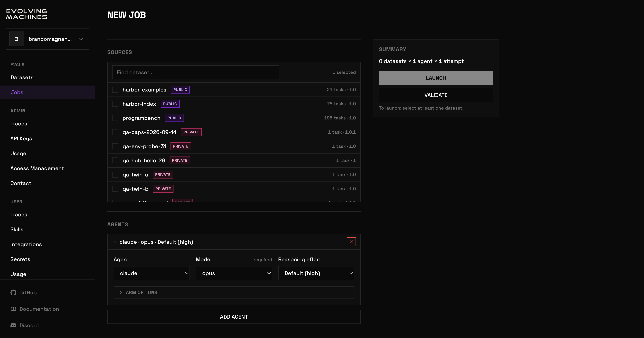Tick the qa-env-probe-31 checkbox
Screen dimensions: 644x338
tap(115, 146)
